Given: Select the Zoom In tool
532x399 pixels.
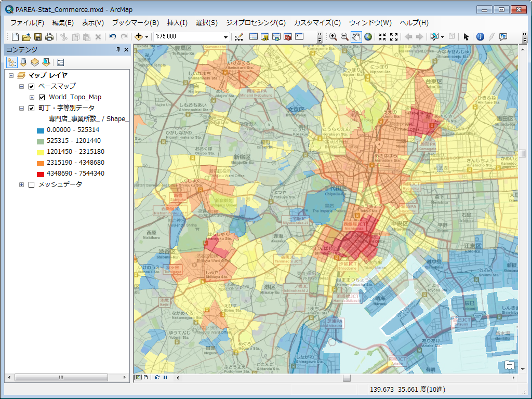Looking at the screenshot, I should [333, 37].
